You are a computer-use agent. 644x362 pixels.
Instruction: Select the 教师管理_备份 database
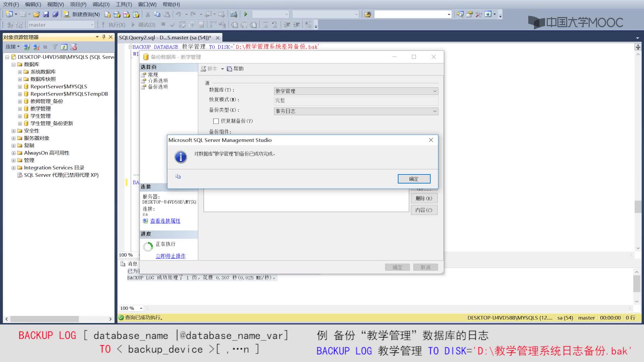47,101
